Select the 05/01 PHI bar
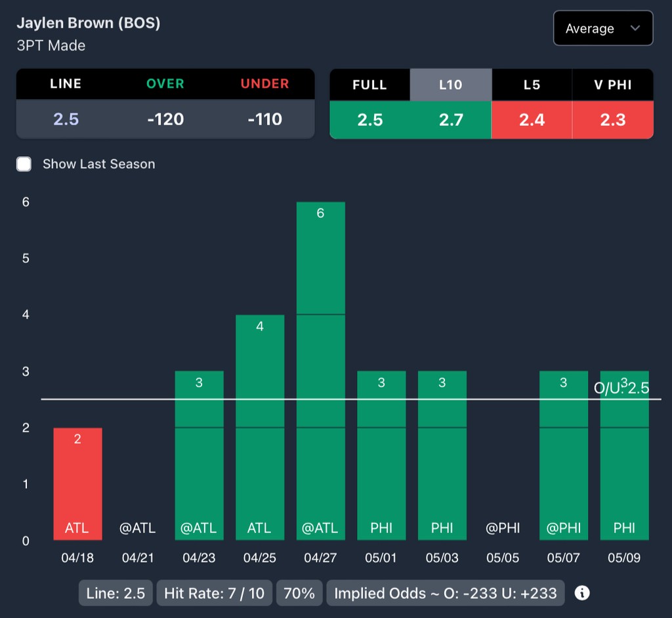Screen dimensions: 672x618 (381, 455)
